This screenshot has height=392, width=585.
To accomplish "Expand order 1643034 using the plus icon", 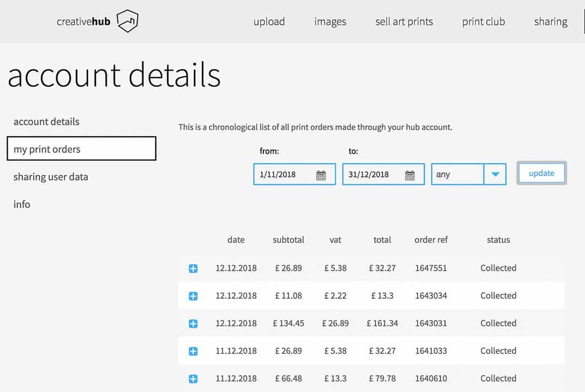I will (193, 296).
